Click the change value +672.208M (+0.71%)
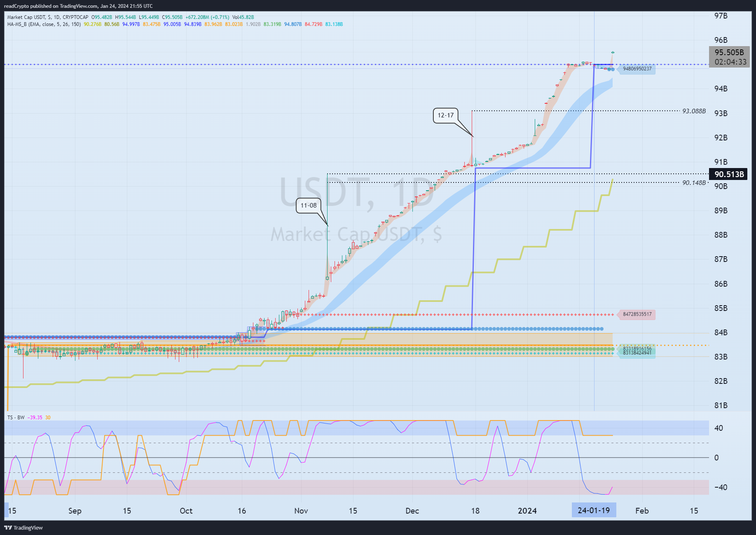 pos(207,17)
